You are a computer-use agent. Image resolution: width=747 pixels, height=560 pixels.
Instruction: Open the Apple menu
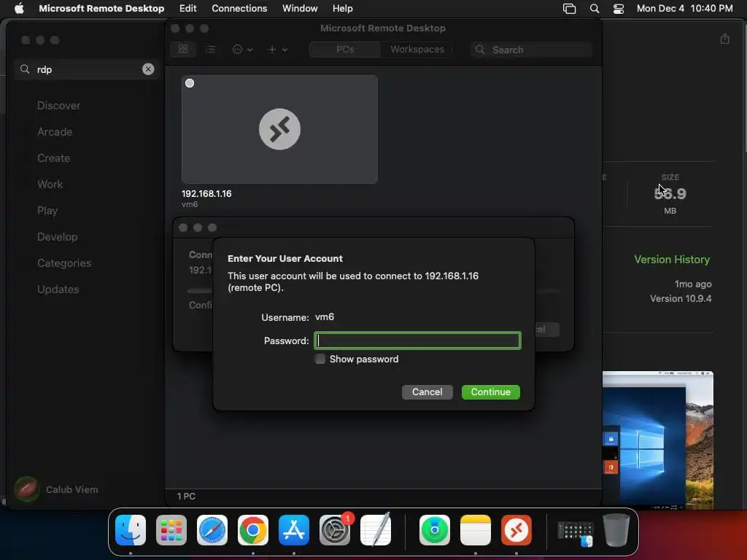(19, 9)
